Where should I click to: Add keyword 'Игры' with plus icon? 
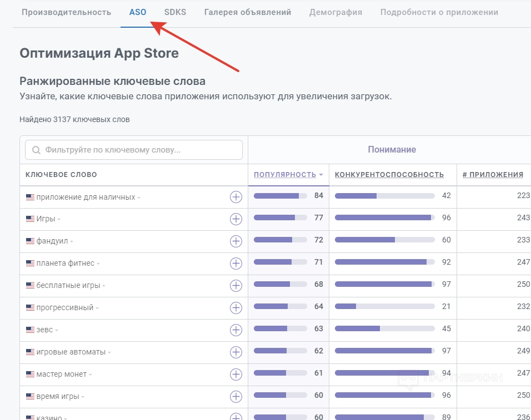[236, 219]
